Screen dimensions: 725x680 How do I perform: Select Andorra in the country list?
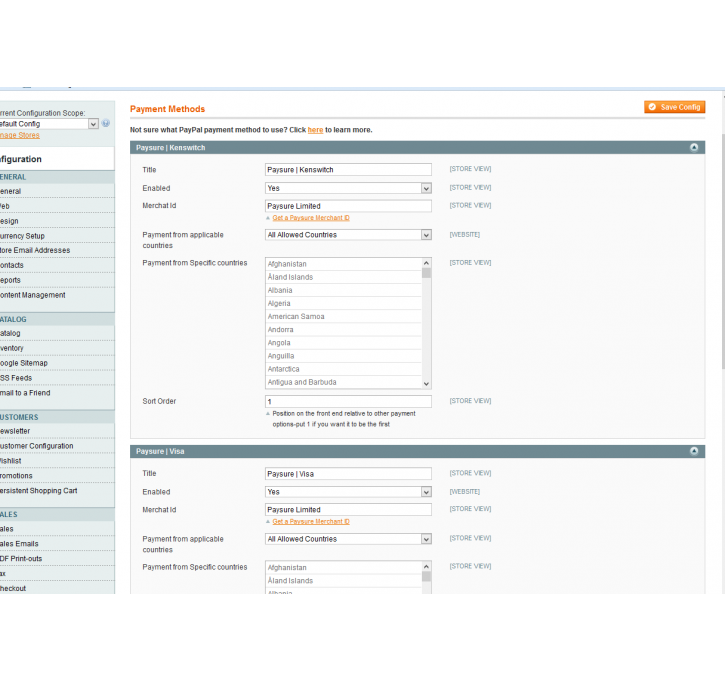(344, 330)
